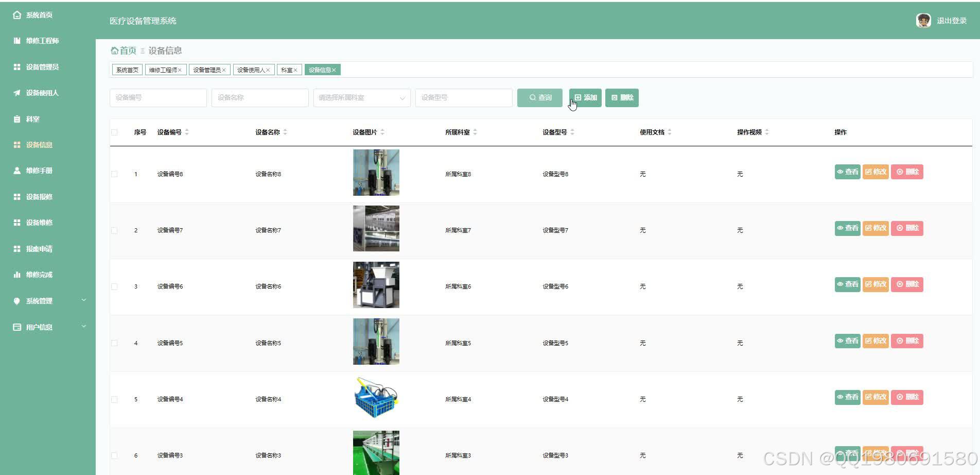Check the row checkbox for 设备编号5

tap(114, 343)
